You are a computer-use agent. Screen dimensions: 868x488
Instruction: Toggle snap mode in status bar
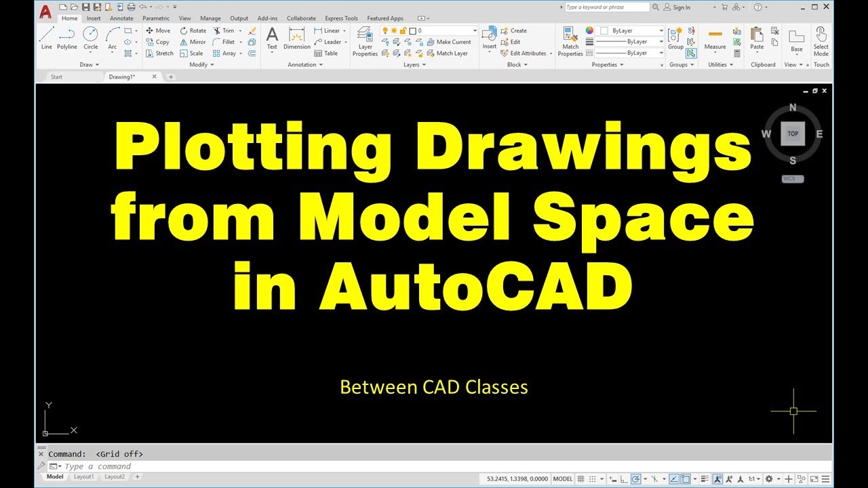pyautogui.click(x=594, y=479)
